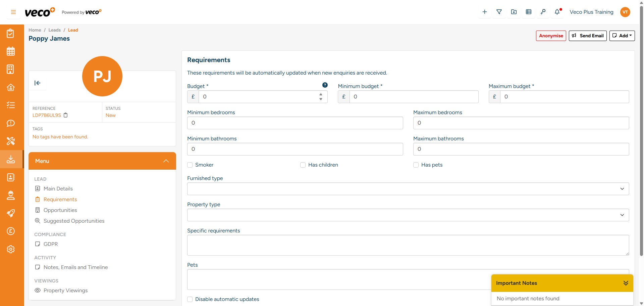Open notifications via the bell icon
This screenshot has width=644, height=306.
tap(557, 12)
